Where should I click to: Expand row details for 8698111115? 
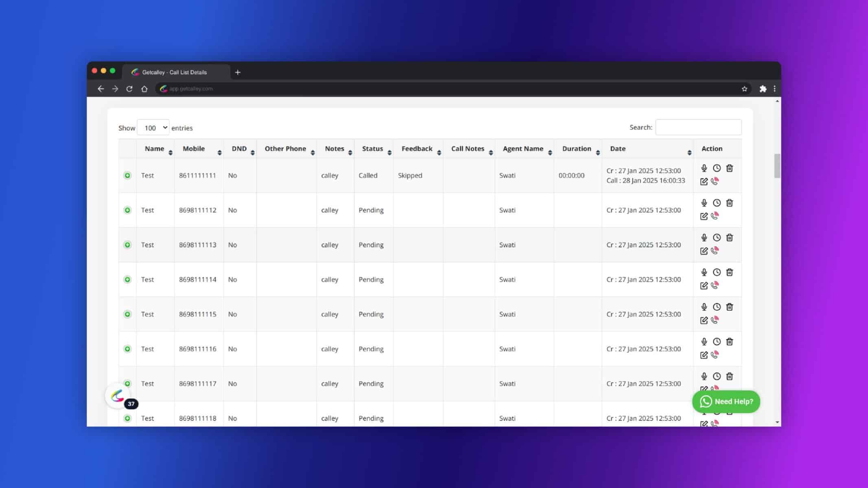[x=127, y=314]
